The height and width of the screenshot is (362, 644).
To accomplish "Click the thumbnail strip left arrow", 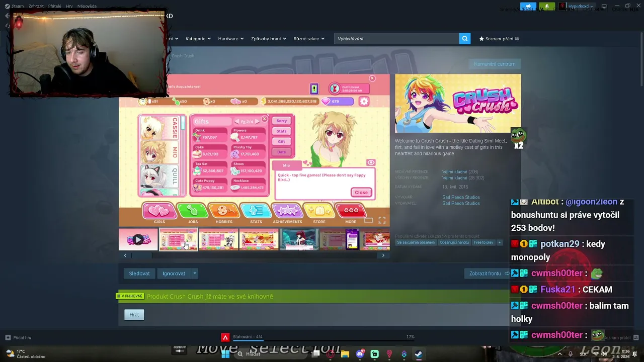I will (x=125, y=255).
